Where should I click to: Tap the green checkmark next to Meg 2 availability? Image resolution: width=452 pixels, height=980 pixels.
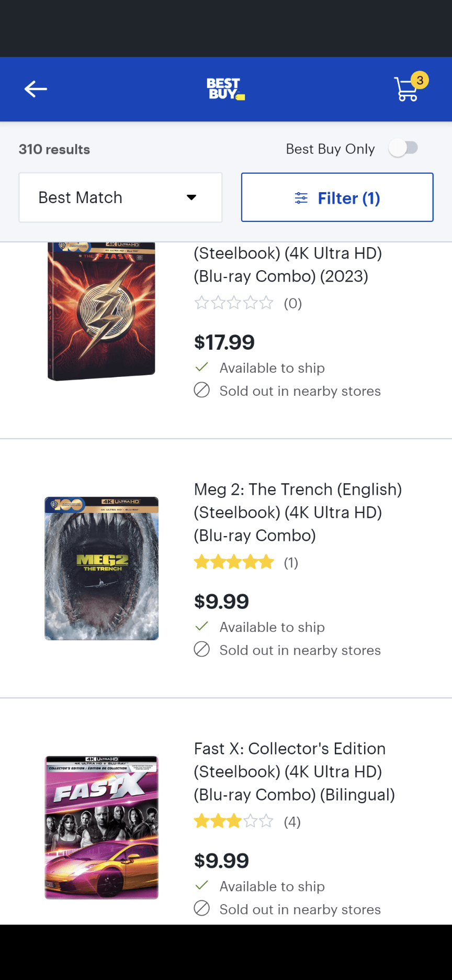click(x=201, y=626)
